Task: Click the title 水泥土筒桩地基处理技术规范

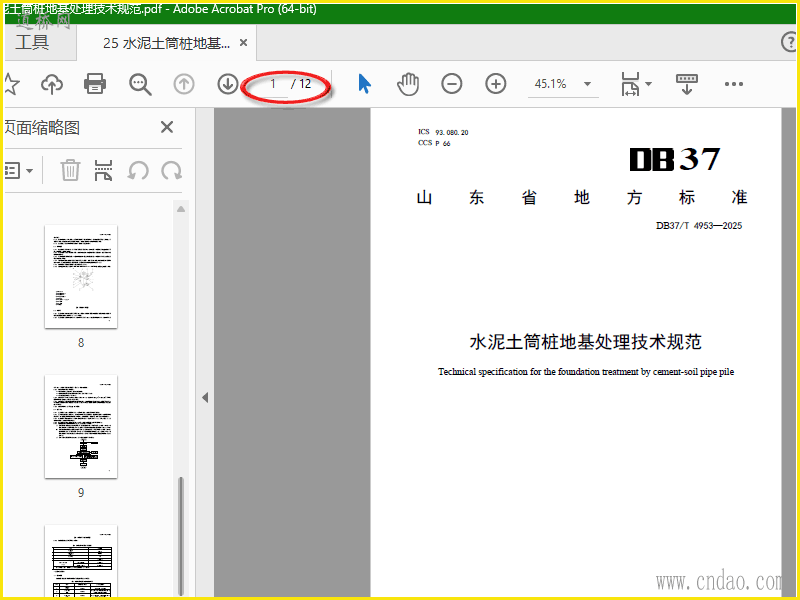Action: 585,341
